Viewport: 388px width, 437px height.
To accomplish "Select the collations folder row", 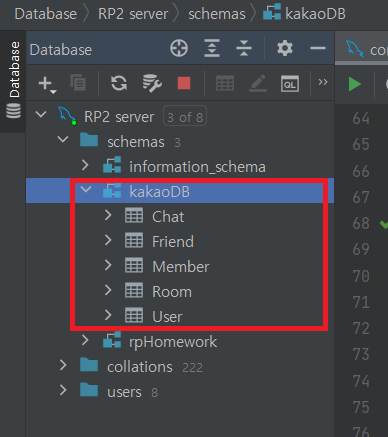I will click(x=180, y=367).
